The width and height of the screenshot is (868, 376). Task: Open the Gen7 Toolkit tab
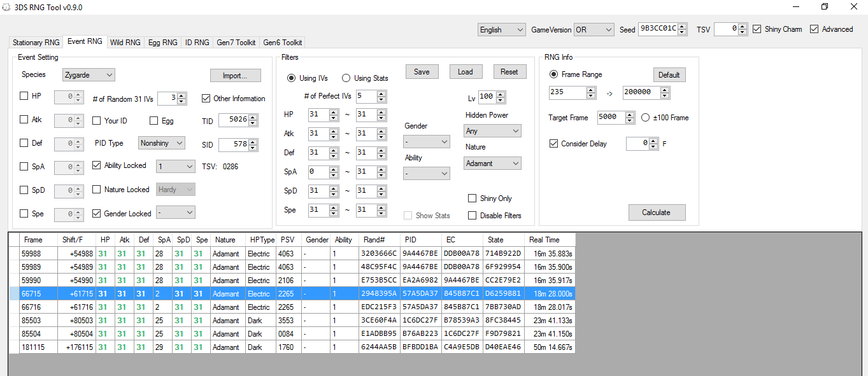coord(236,43)
